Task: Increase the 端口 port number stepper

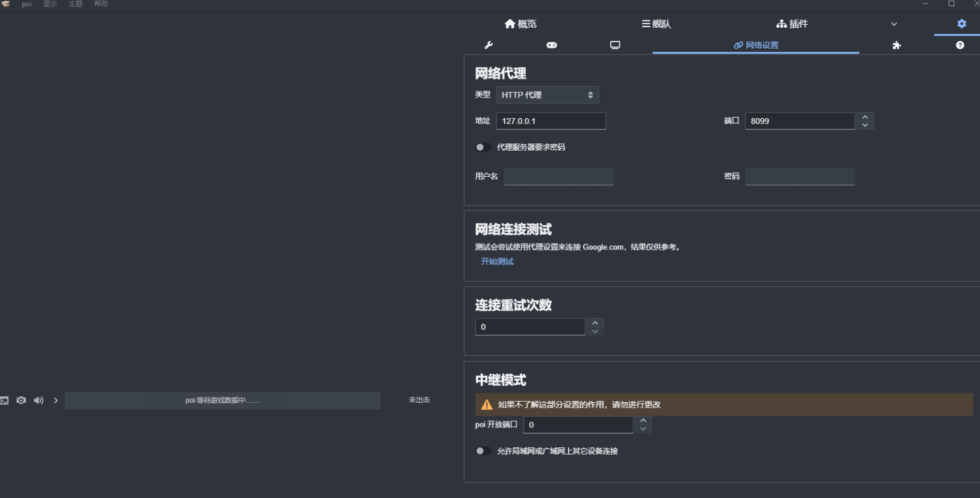Action: [865, 117]
